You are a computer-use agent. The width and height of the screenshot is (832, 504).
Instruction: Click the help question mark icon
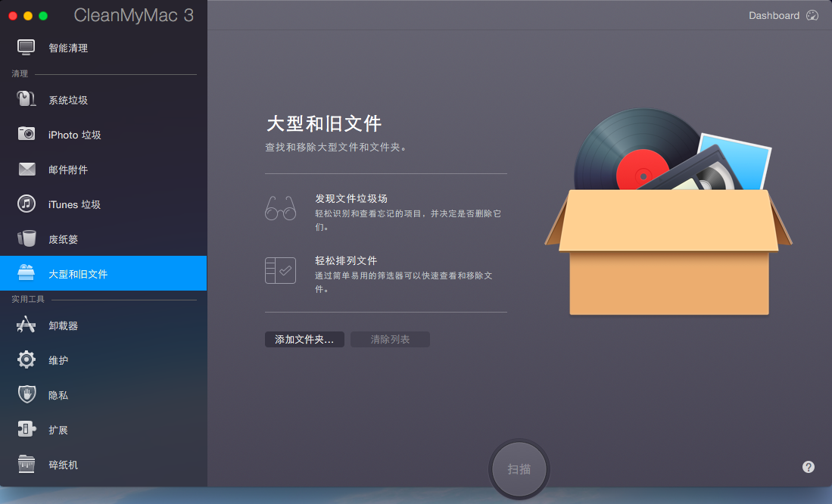[x=808, y=467]
